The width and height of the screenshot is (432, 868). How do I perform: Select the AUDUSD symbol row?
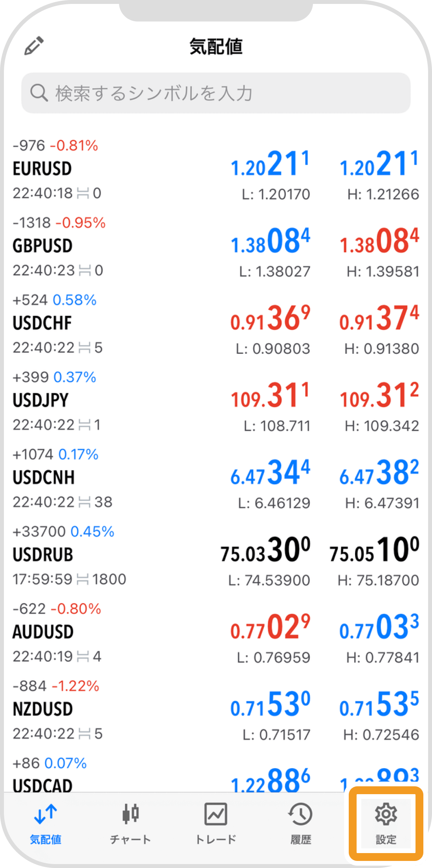216,633
